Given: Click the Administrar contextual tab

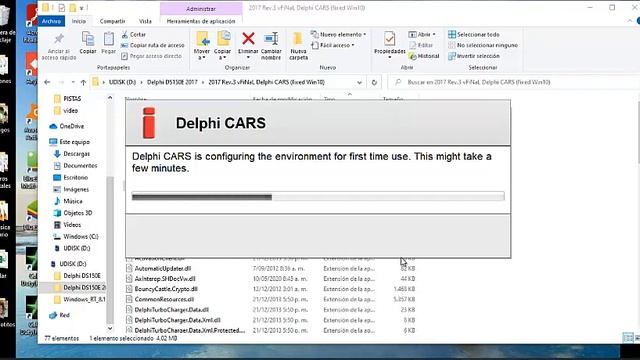Looking at the screenshot, I should coord(201,9).
